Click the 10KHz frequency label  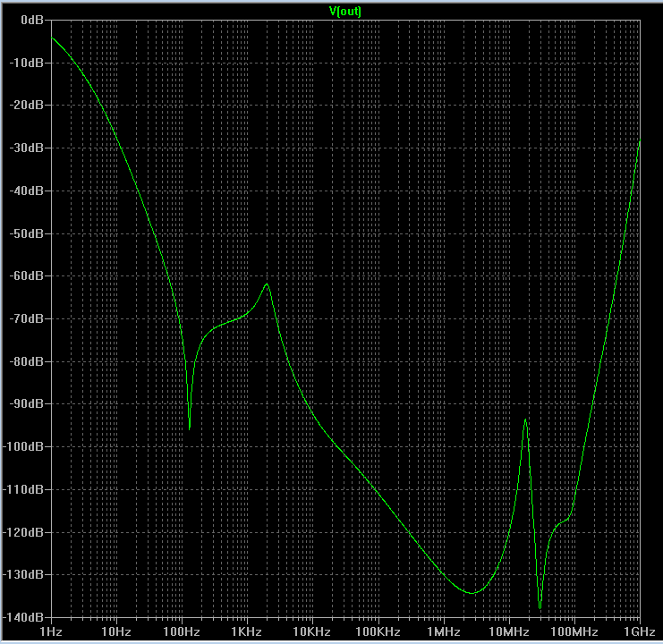tap(312, 631)
